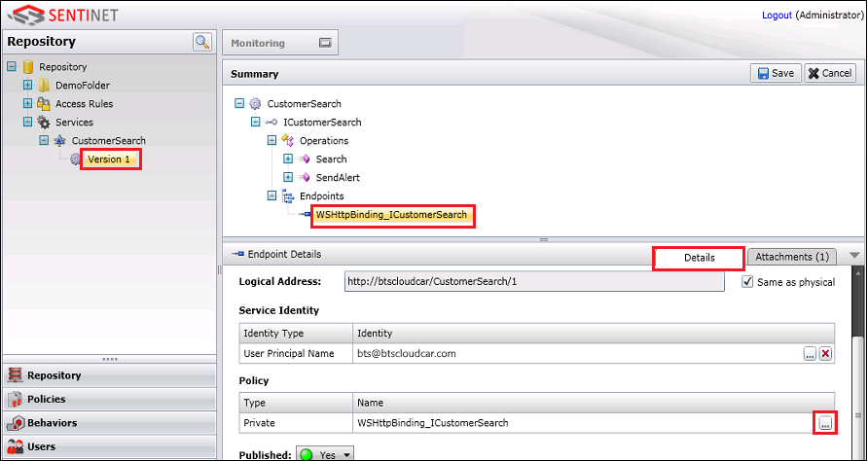Delete the User Principal Name identity
The height and width of the screenshot is (461, 868).
(825, 354)
